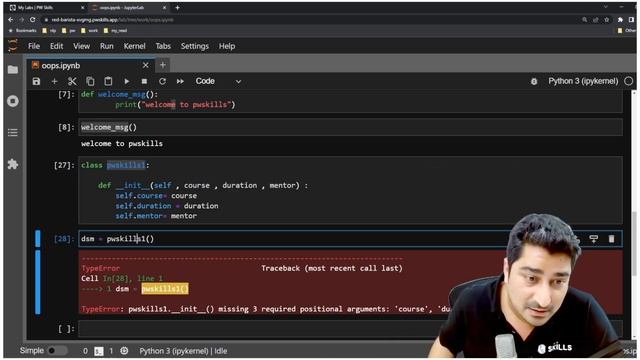Viewport: 640px width, 360px height.
Task: Open the Help menu
Action: pyautogui.click(x=227, y=46)
